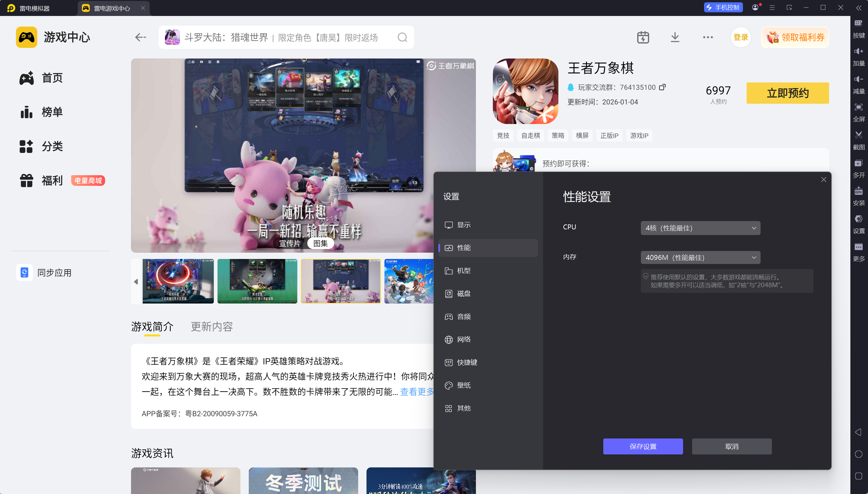
Task: Switch media view to 图集
Action: point(320,243)
